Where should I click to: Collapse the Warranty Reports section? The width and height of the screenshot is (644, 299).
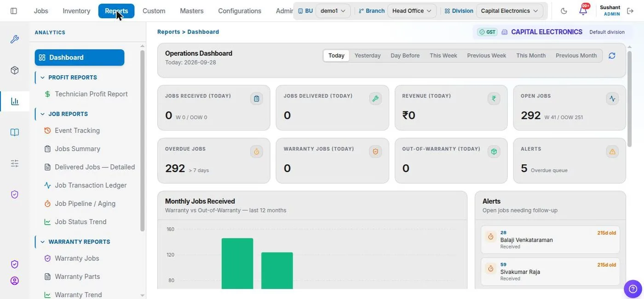click(75, 242)
